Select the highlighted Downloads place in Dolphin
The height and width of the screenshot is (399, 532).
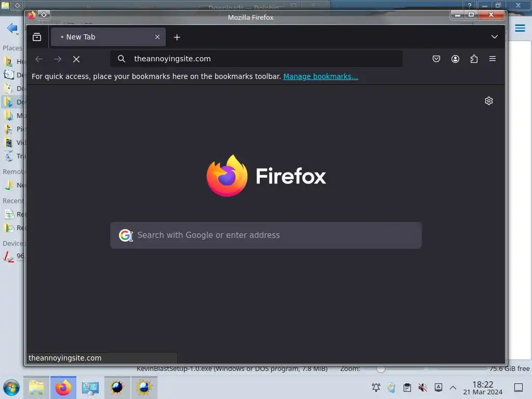click(x=13, y=102)
